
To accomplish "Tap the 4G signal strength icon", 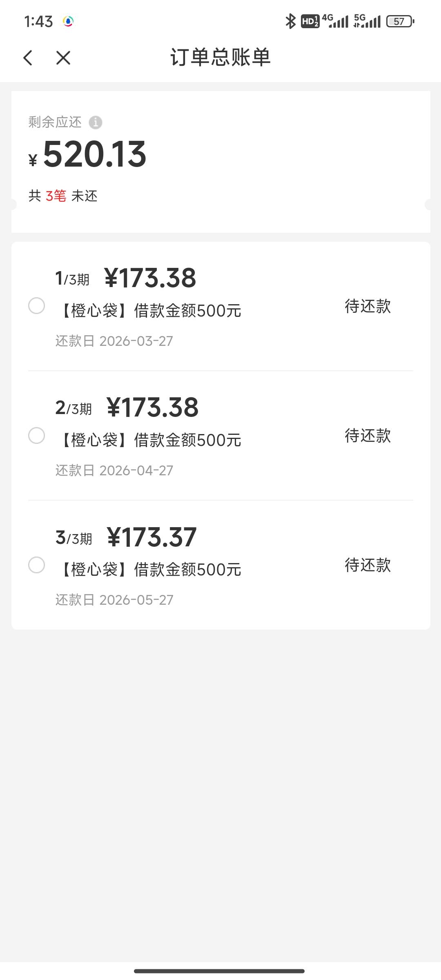I will coord(335,21).
